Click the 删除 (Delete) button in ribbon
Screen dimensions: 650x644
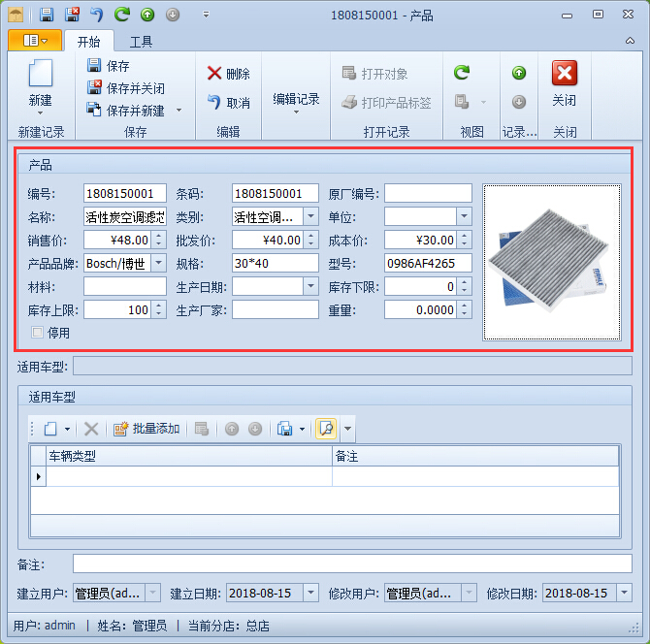tap(228, 74)
